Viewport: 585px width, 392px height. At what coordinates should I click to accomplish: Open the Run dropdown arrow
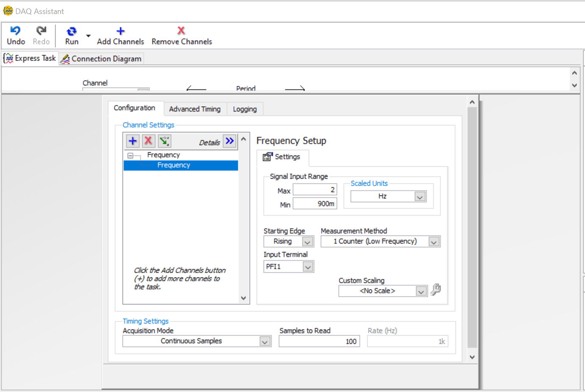point(88,36)
